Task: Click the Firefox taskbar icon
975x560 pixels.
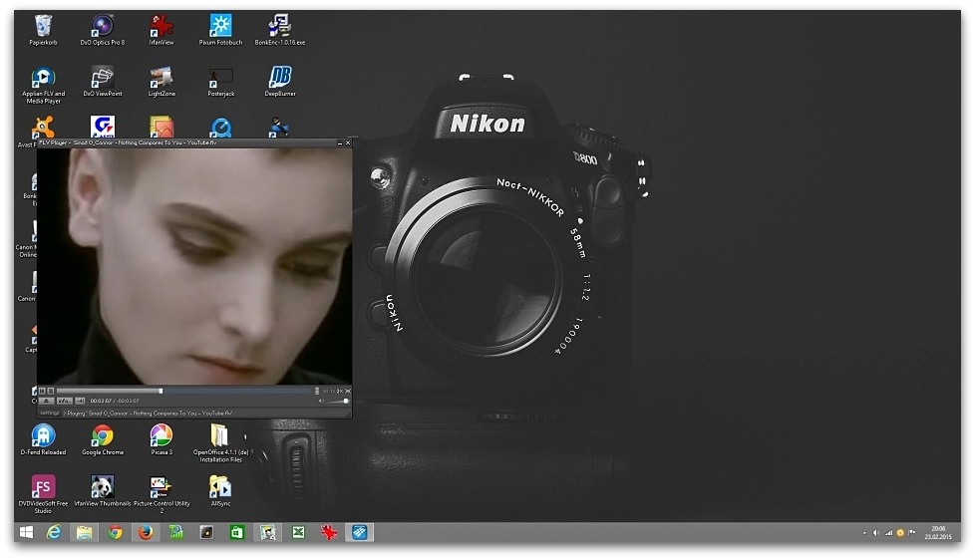Action: tap(146, 532)
